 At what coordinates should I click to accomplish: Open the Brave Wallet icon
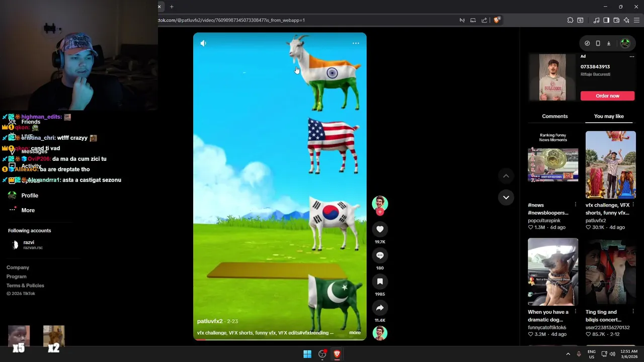pos(616,20)
